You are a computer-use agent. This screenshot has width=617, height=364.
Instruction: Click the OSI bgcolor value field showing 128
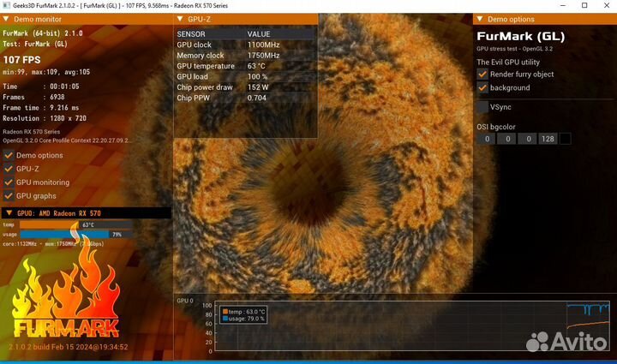click(x=547, y=139)
